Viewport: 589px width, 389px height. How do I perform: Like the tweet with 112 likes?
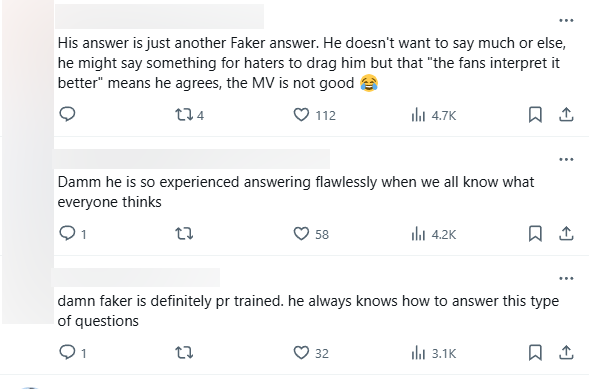tap(314, 115)
